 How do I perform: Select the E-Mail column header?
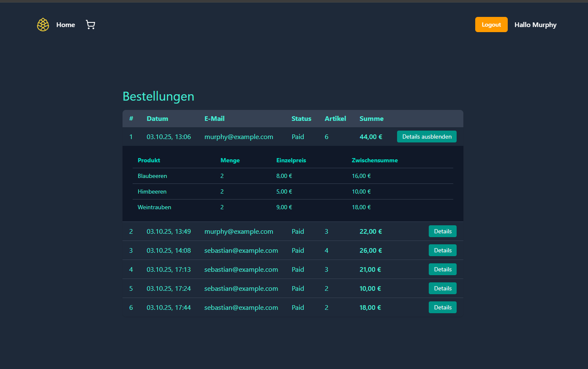pyautogui.click(x=214, y=119)
